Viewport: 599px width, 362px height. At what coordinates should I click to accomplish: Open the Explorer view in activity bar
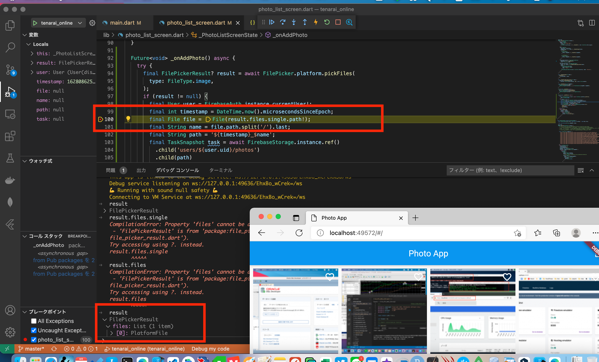(10, 26)
